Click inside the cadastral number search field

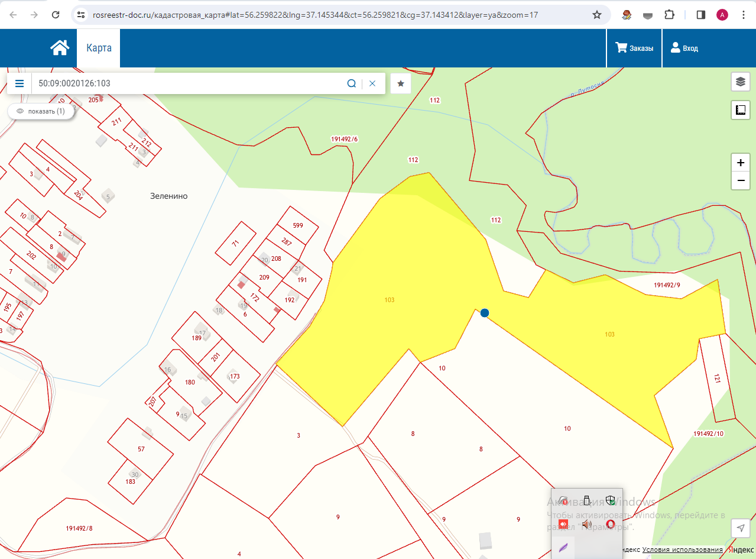(x=189, y=83)
